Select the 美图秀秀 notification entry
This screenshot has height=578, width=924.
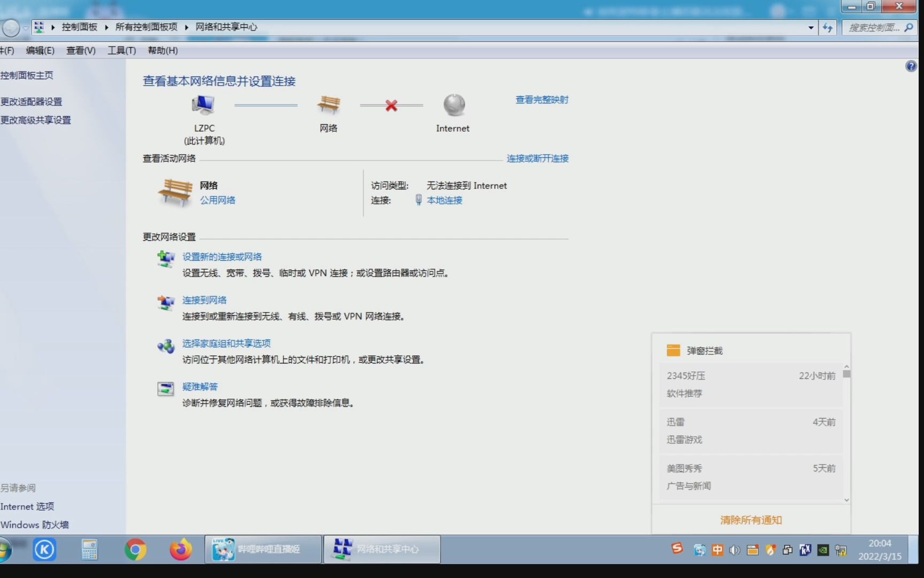point(751,477)
